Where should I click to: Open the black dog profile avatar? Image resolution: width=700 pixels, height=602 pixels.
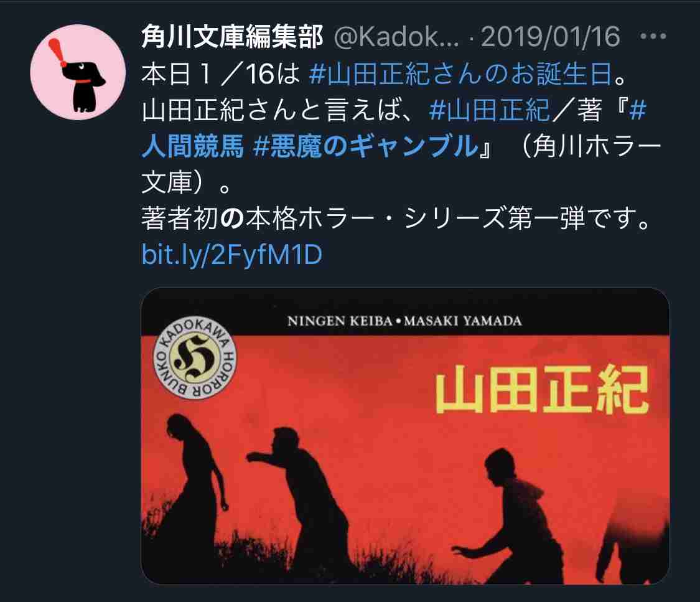point(78,72)
